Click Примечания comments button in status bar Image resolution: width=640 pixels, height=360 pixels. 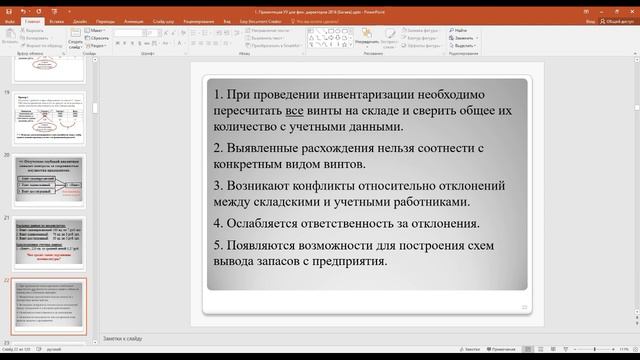tap(501, 349)
